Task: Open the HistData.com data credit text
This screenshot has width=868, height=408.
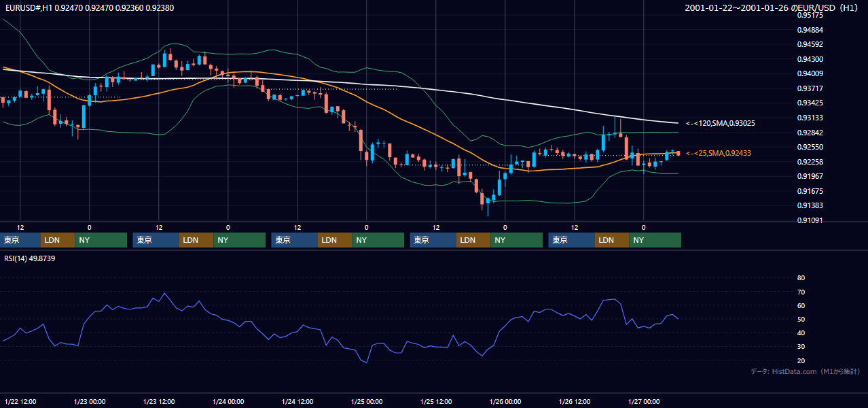Action: pyautogui.click(x=806, y=371)
